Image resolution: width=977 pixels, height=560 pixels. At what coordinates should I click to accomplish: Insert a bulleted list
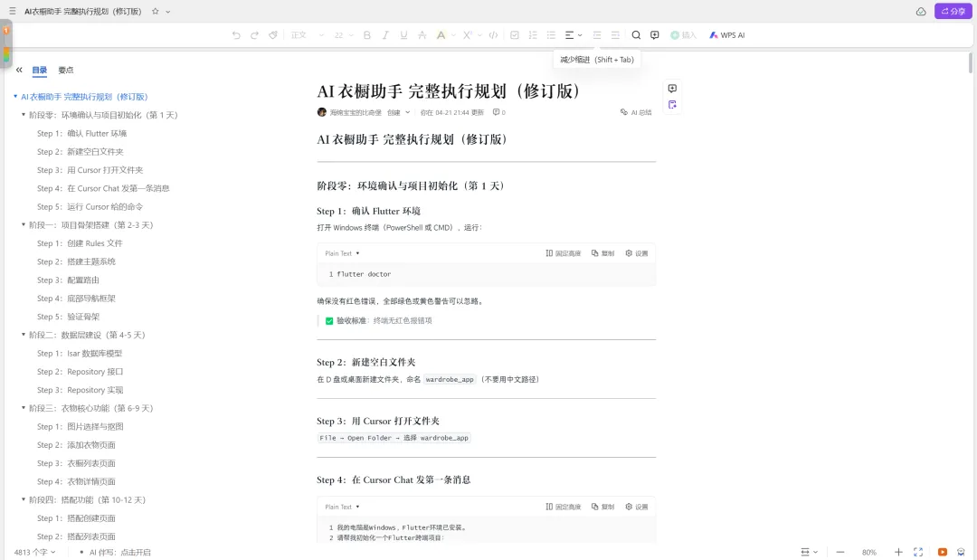[551, 35]
